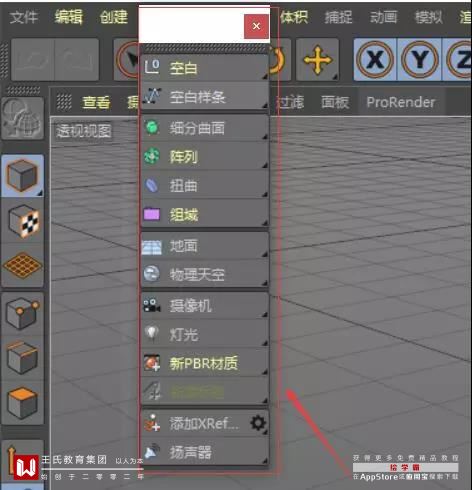The width and height of the screenshot is (472, 490).
Task: Open the XRef gear options icon
Action: (258, 423)
